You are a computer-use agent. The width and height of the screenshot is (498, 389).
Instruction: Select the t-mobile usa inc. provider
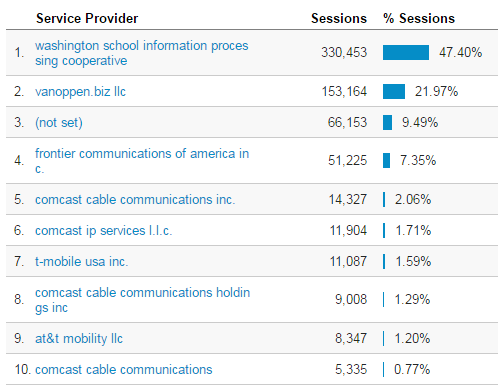(x=82, y=261)
